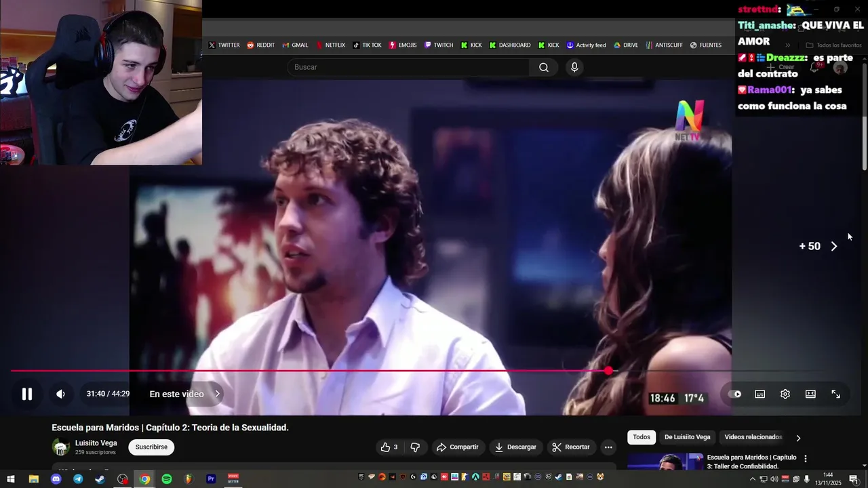Open Luisiito Vega channel avatar
868x488 pixels.
pos(61,447)
